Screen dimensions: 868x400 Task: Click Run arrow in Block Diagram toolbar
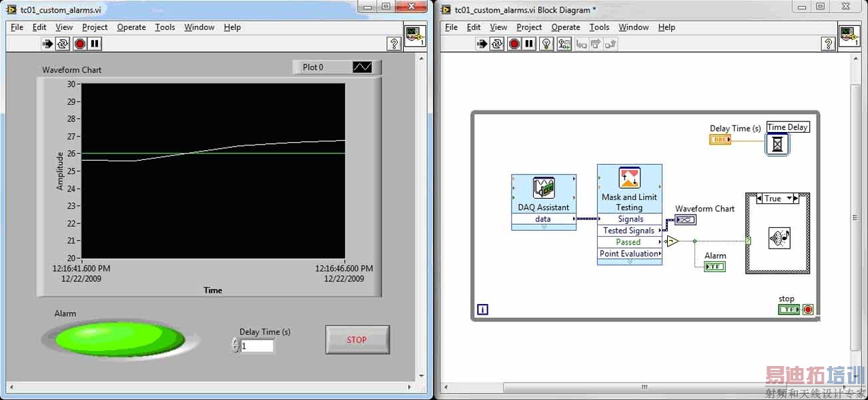[482, 44]
